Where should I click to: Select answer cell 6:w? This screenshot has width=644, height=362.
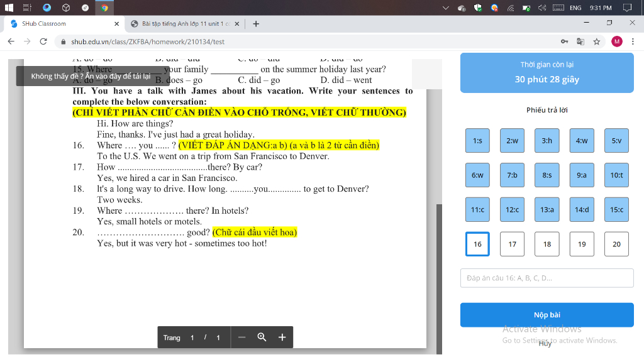(x=477, y=175)
